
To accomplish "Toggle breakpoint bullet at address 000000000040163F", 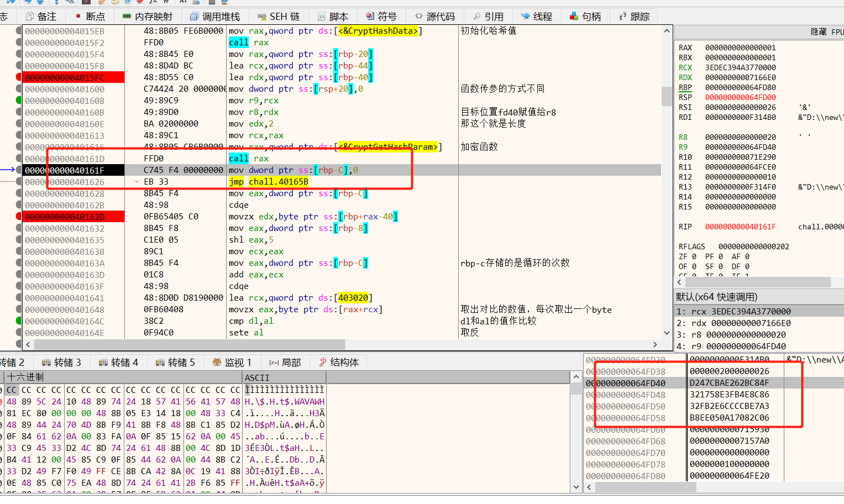I will pos(19,286).
